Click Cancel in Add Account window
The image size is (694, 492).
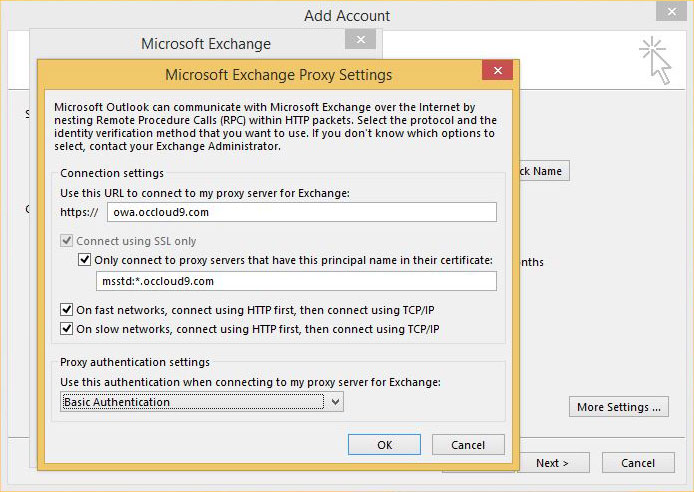click(638, 463)
